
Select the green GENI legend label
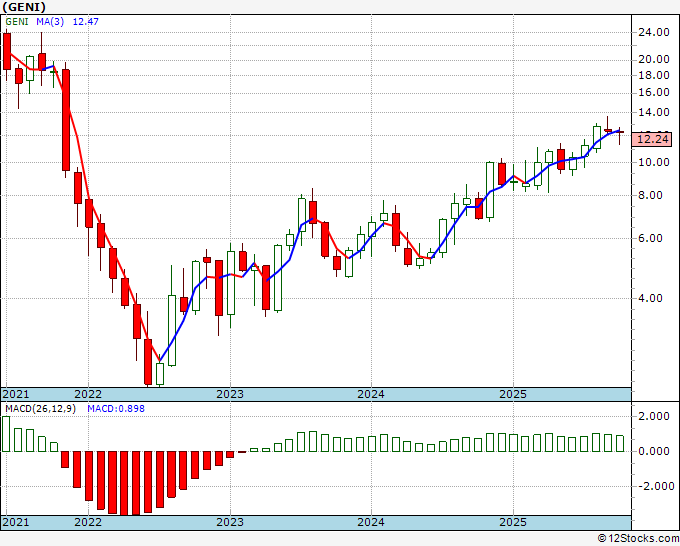pos(17,21)
